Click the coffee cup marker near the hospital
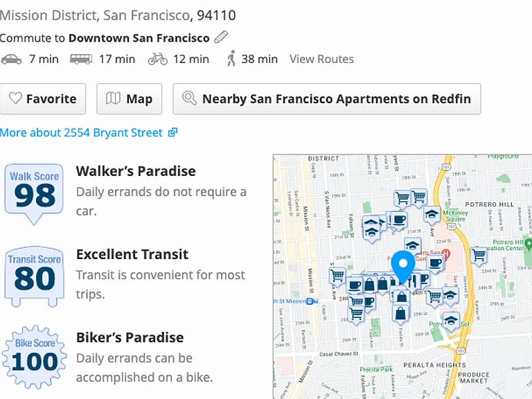This screenshot has height=399, width=532. [435, 264]
